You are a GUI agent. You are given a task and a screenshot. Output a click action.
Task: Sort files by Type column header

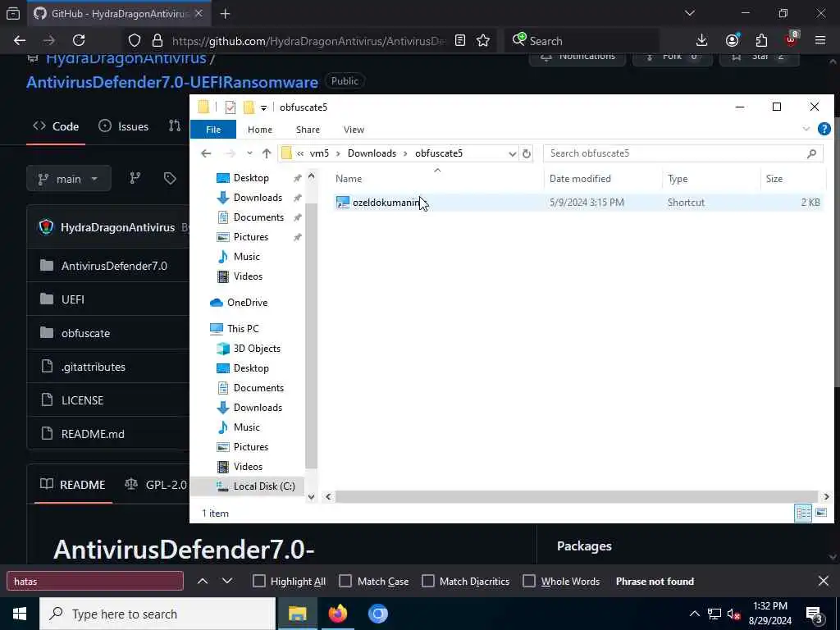pos(711,179)
